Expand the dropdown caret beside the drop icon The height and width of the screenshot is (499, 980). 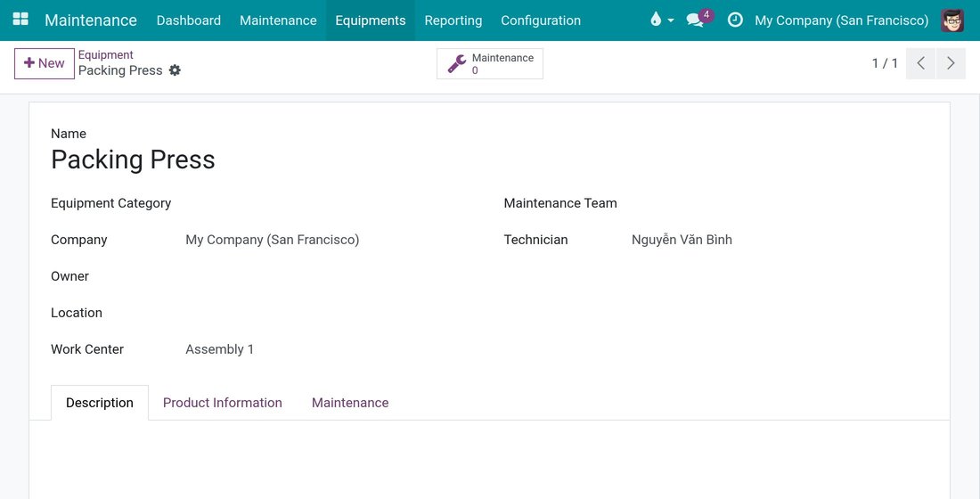pos(671,20)
